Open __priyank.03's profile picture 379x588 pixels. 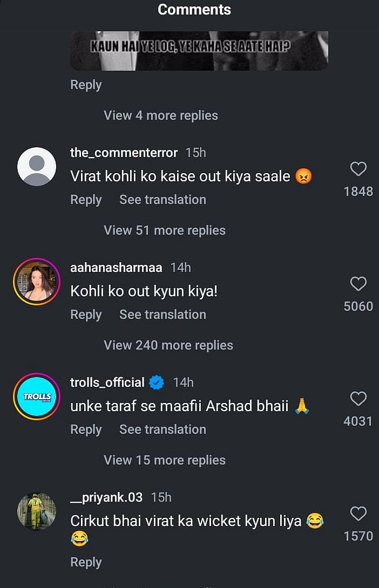(x=37, y=511)
